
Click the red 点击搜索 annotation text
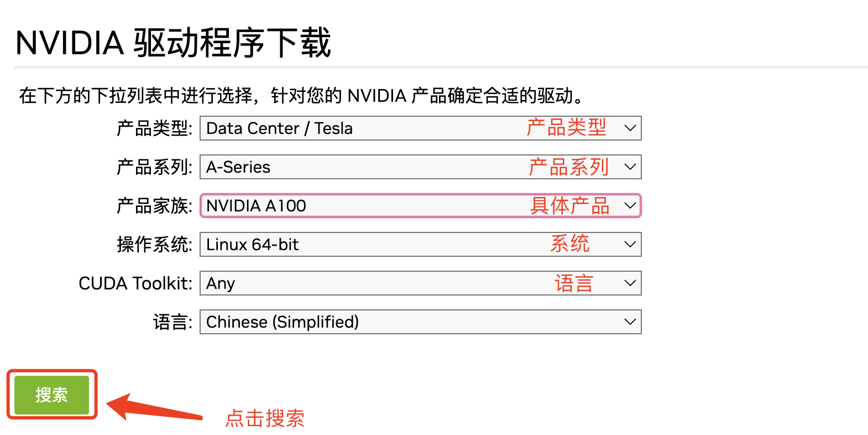265,419
